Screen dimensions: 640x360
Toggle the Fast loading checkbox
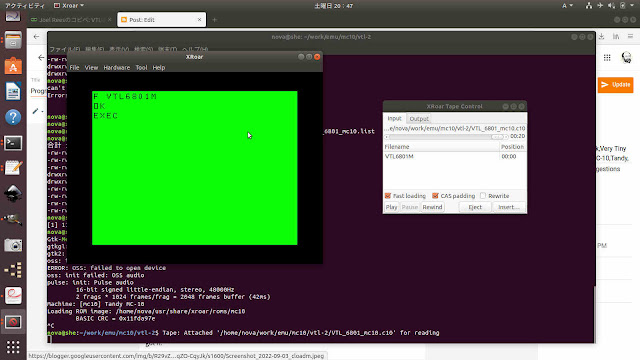388,196
